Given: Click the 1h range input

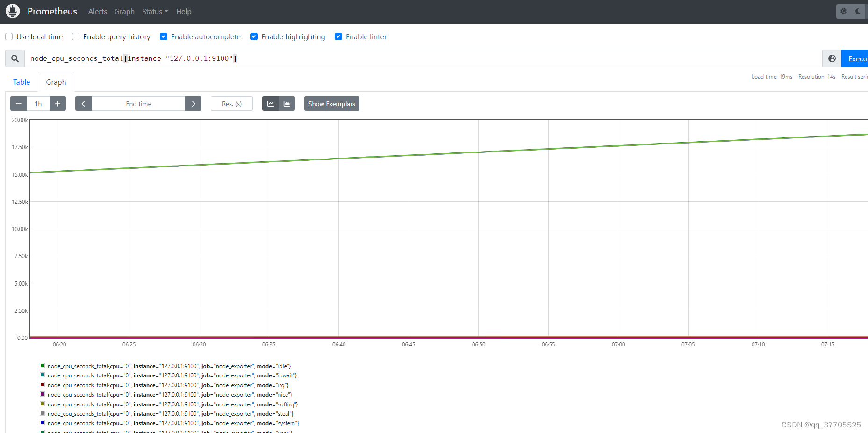Looking at the screenshot, I should (38, 104).
